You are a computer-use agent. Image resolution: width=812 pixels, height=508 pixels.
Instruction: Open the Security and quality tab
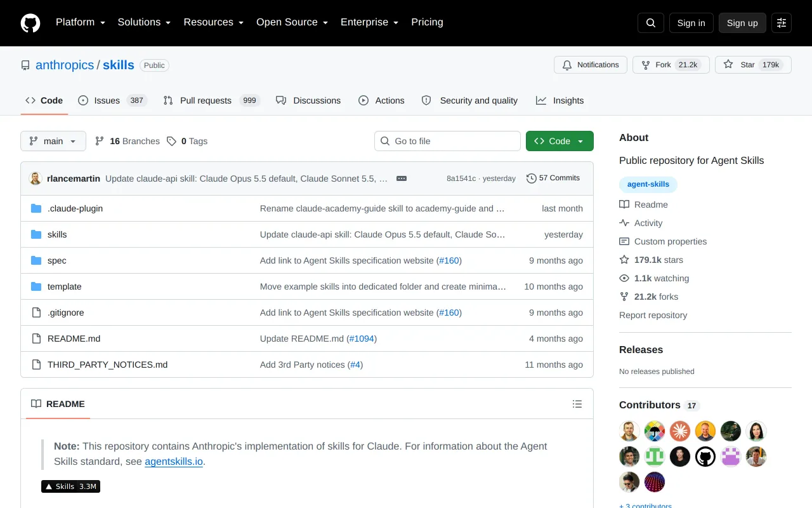pyautogui.click(x=469, y=100)
